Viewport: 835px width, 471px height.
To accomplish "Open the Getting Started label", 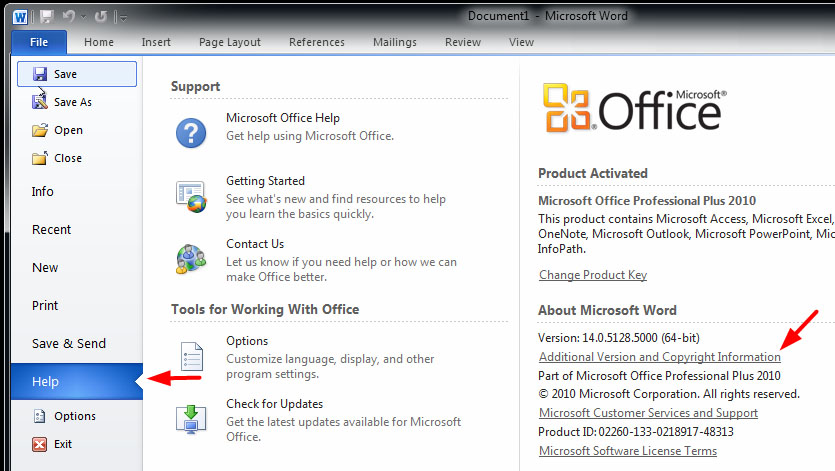I will pos(265,181).
